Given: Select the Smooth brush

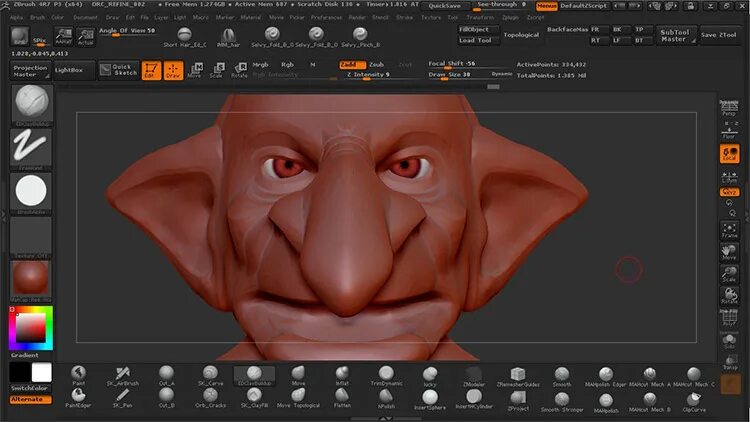Looking at the screenshot, I should 562,376.
